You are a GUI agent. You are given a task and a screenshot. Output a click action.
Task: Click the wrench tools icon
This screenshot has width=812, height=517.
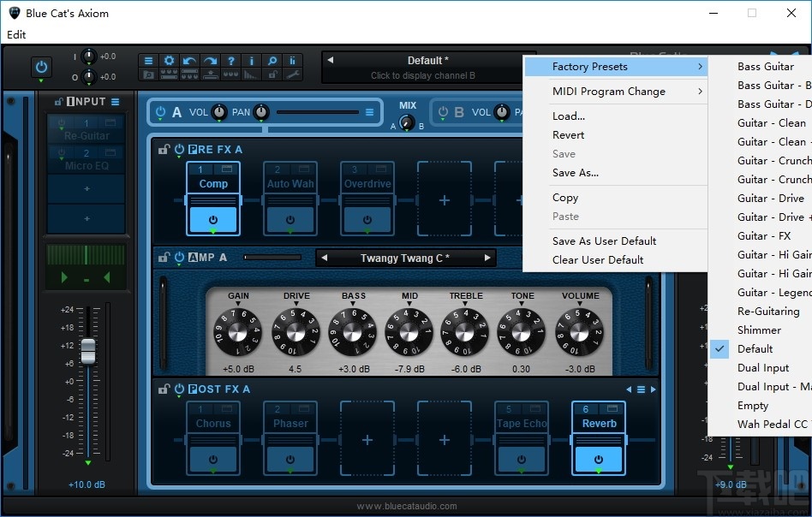292,74
